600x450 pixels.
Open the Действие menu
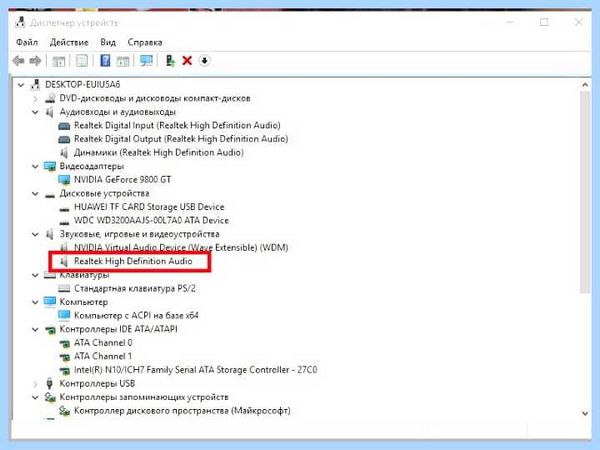point(69,42)
